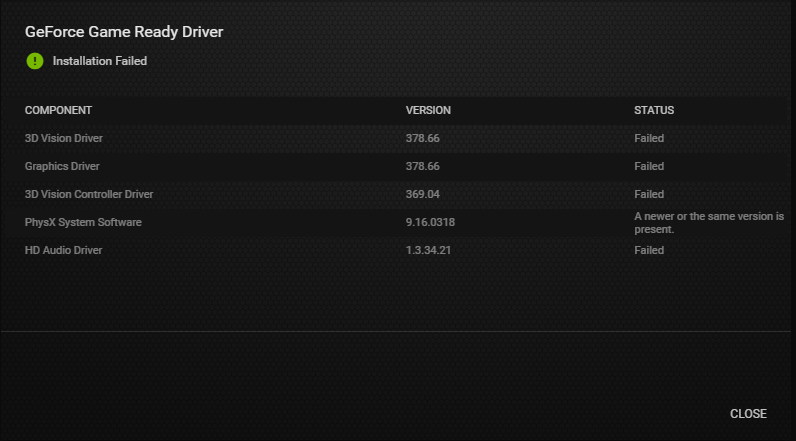The image size is (796, 441).
Task: Click version 9.16.0318 value
Action: (x=430, y=222)
